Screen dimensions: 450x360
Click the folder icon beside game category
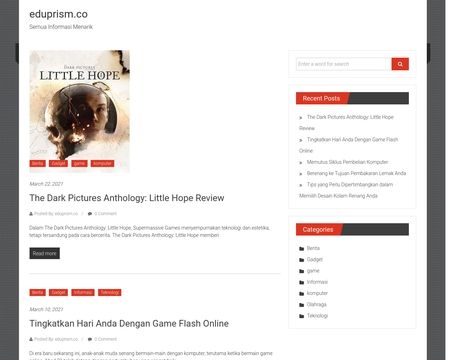pos(302,271)
